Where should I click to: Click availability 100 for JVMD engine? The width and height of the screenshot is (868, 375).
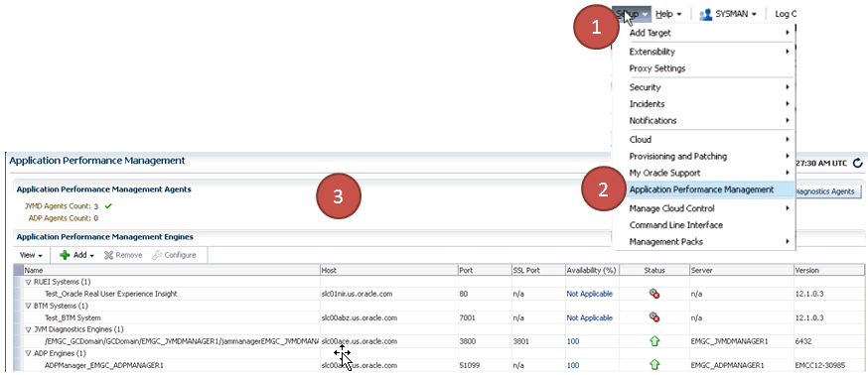coord(572,341)
